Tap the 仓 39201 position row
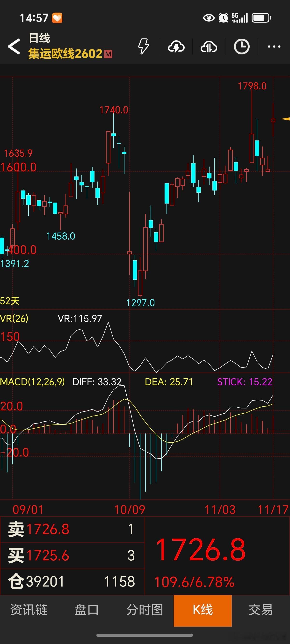The image size is (290, 644). (72, 581)
